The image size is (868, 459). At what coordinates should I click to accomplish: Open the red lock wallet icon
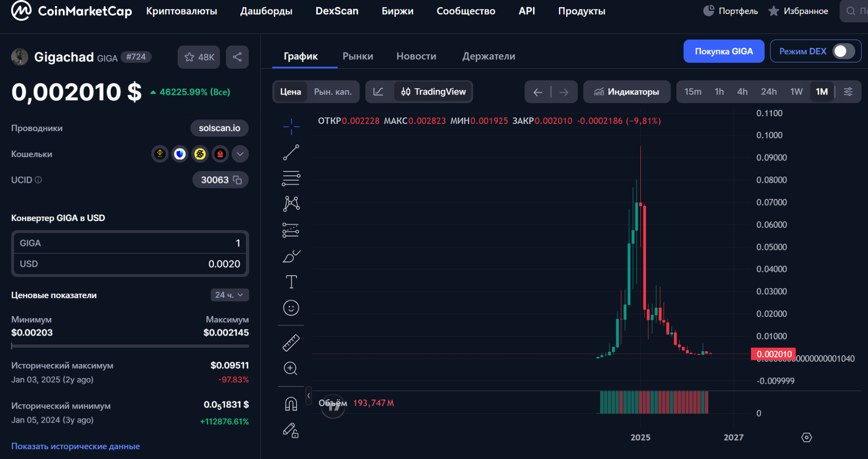point(220,154)
